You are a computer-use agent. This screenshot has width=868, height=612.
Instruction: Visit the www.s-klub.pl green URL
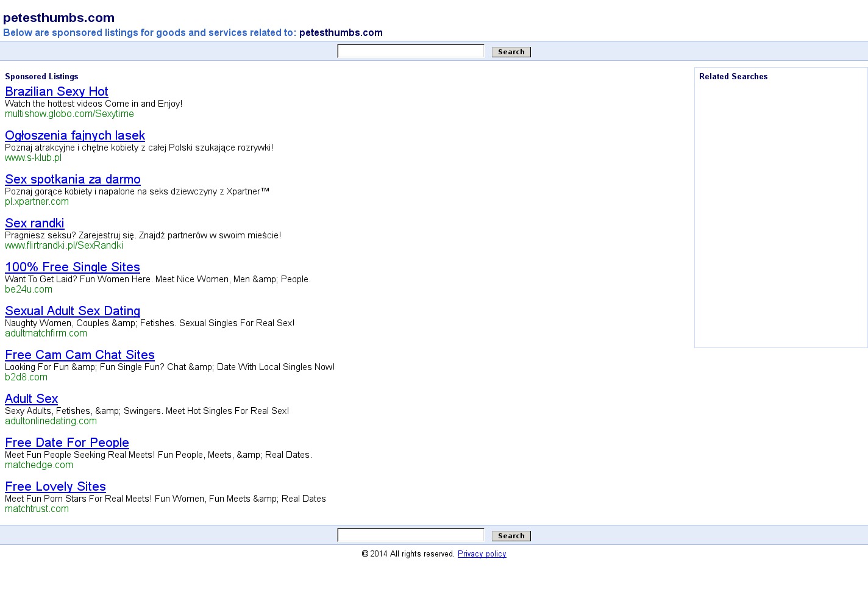click(x=33, y=158)
